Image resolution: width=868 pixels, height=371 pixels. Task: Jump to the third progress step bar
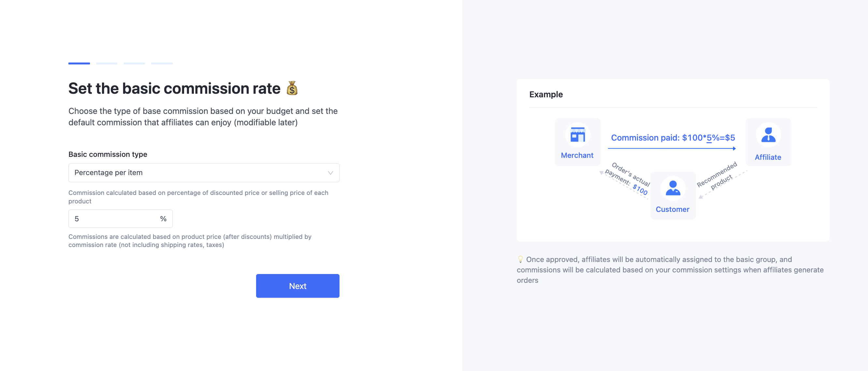pyautogui.click(x=134, y=63)
